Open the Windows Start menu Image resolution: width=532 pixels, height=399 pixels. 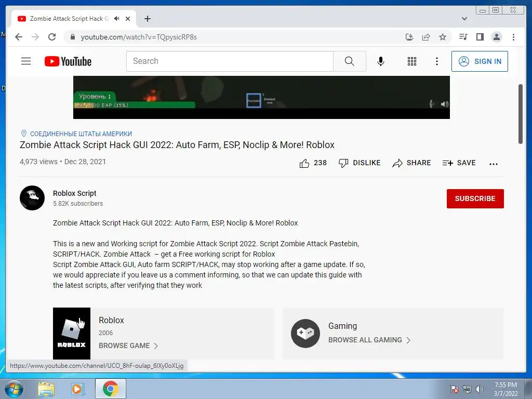pyautogui.click(x=13, y=389)
